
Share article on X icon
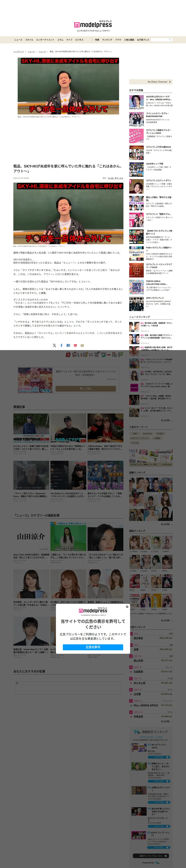point(54,345)
